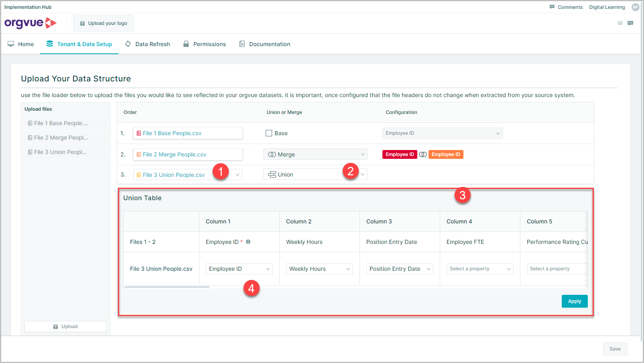Click the upload icon in Upload button
Viewport: 644px width, 363px height.
coord(56,326)
